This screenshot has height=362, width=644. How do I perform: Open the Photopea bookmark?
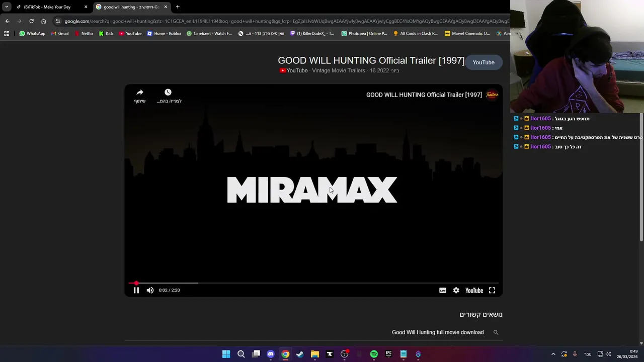click(364, 34)
